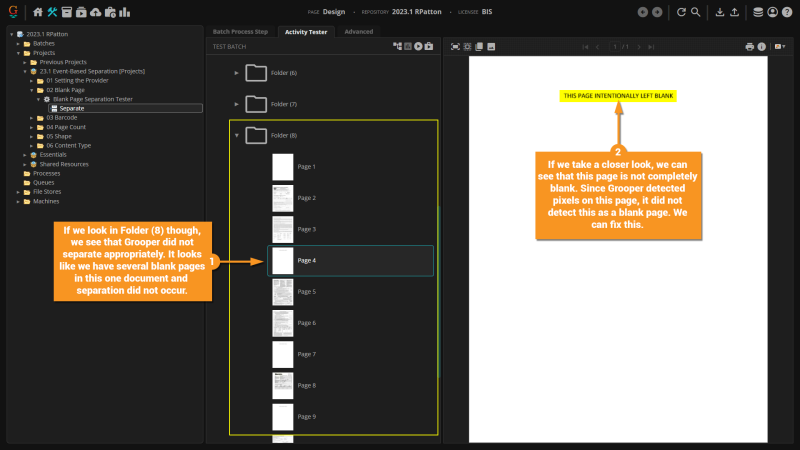Refresh the page with the reload icon
Viewport: 800px width, 450px height.
pyautogui.click(x=681, y=12)
